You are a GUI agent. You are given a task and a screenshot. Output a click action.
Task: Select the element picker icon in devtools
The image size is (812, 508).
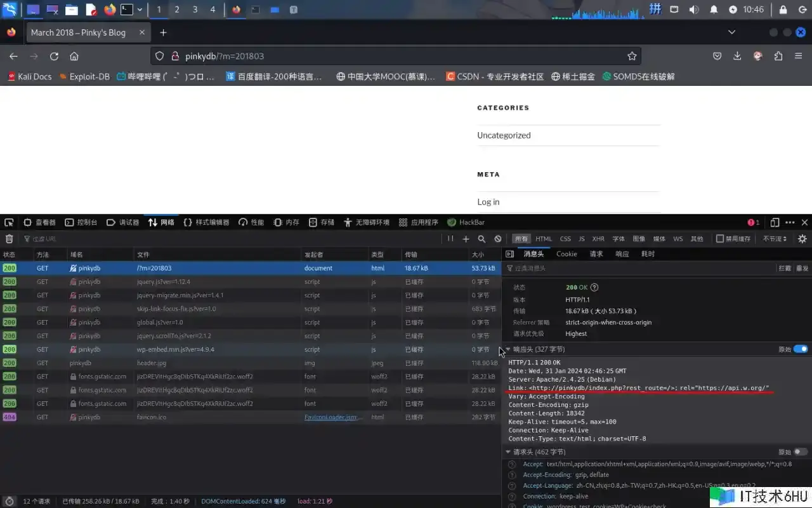9,222
